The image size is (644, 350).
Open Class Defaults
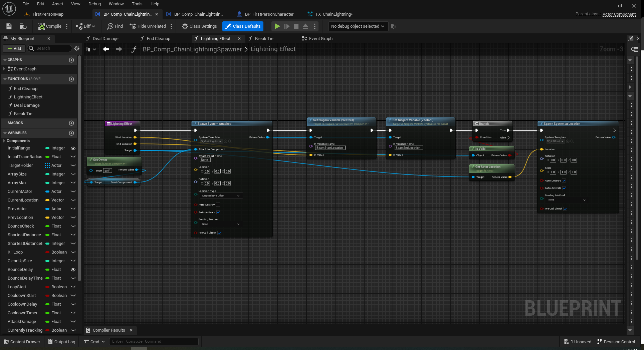pos(243,26)
